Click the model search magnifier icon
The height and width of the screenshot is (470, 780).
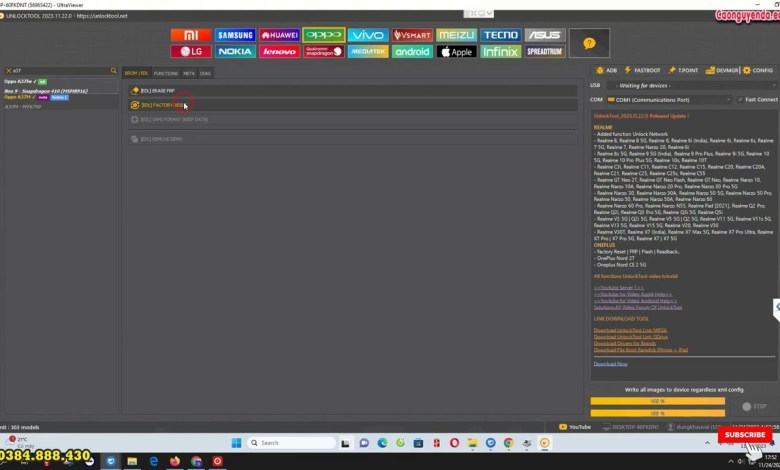[113, 71]
